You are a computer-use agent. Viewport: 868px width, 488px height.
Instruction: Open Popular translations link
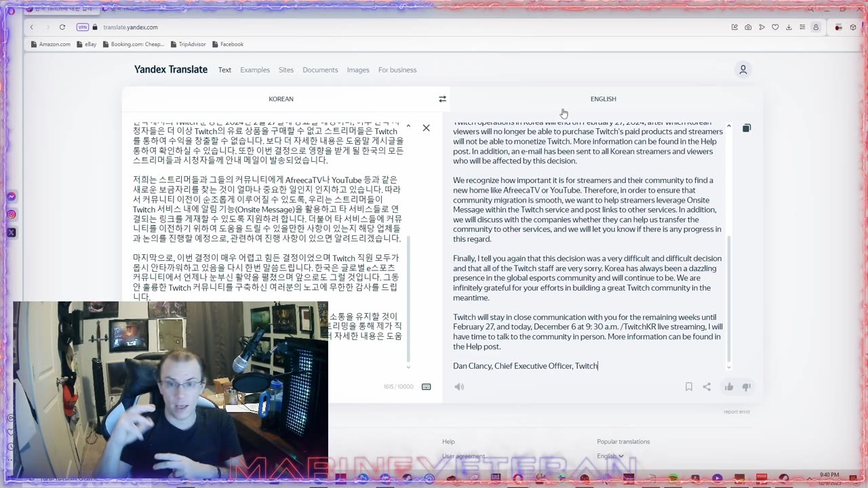point(623,442)
